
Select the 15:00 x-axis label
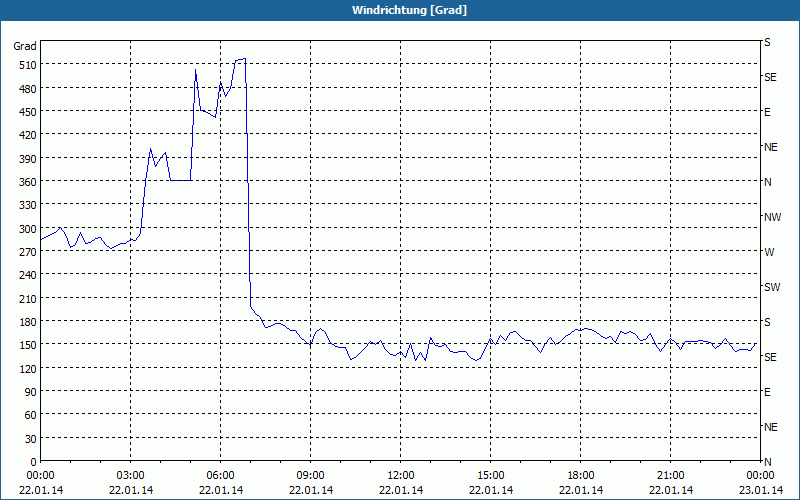(x=491, y=476)
